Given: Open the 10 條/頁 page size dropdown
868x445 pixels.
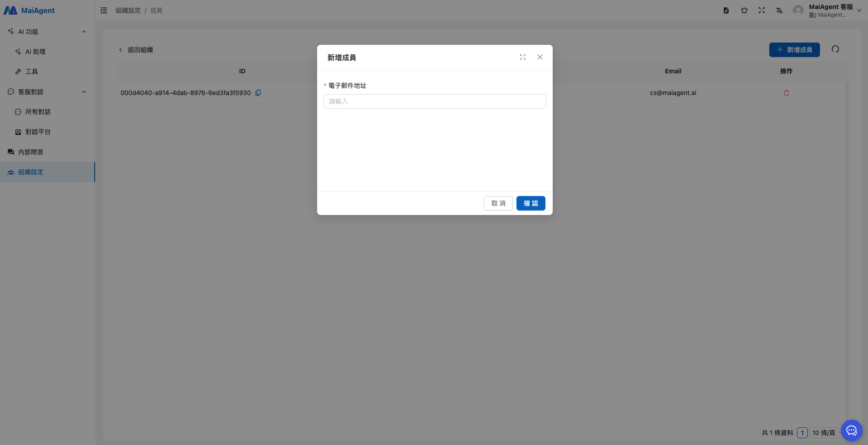Looking at the screenshot, I should tap(824, 433).
